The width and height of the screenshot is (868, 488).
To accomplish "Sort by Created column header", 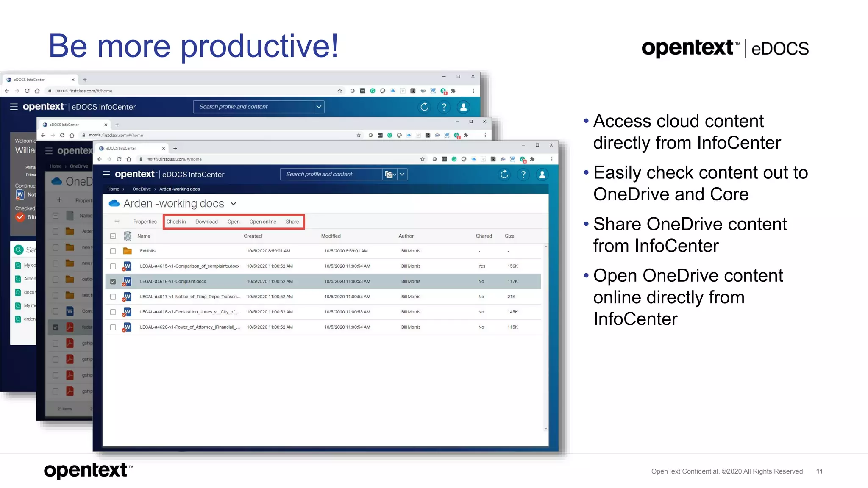I will click(x=253, y=236).
